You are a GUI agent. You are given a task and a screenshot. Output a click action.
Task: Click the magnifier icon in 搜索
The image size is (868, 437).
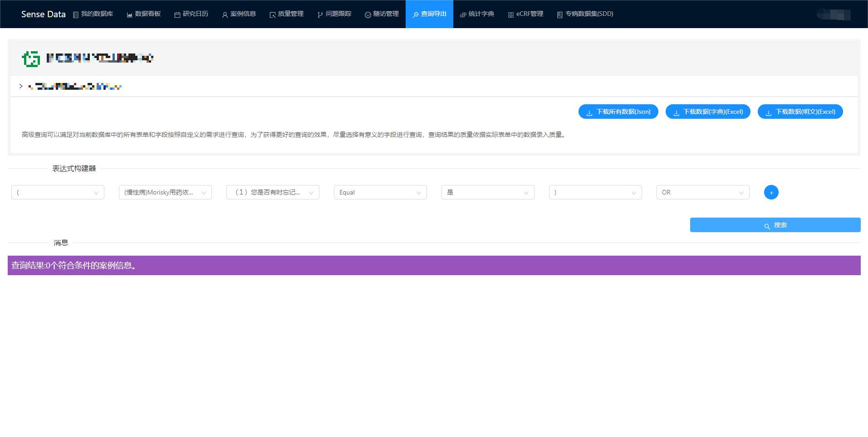(x=767, y=226)
